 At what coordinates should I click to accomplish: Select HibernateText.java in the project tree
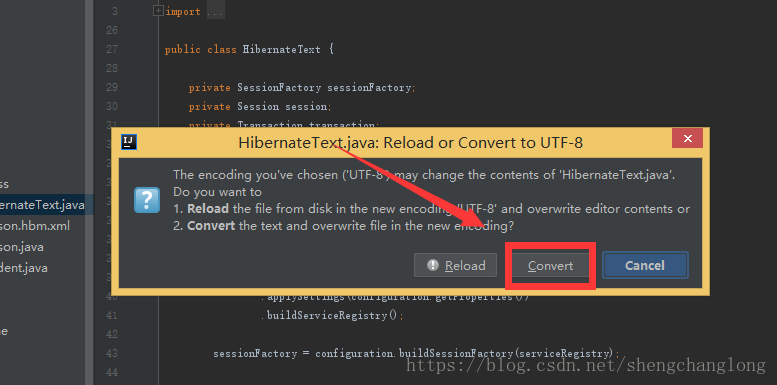(42, 205)
